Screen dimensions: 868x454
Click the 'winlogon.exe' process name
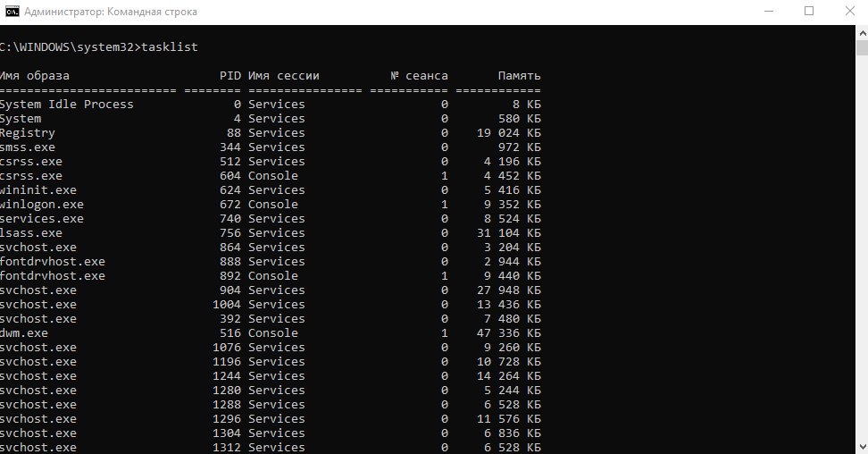41,205
